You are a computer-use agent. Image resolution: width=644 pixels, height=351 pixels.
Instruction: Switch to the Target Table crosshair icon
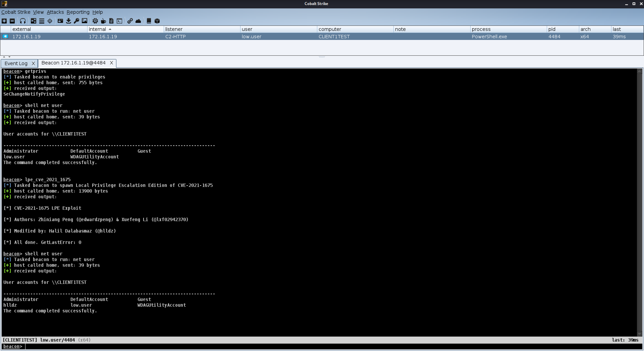point(50,21)
